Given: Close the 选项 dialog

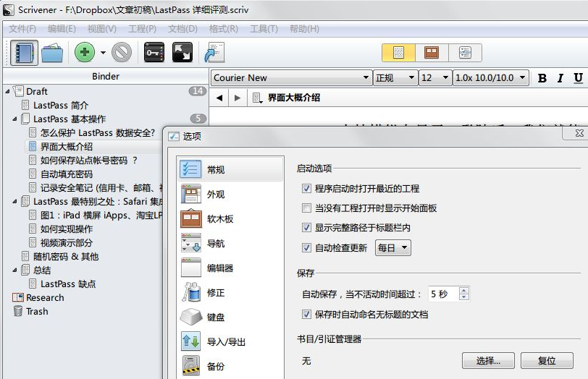Looking at the screenshot, I should coord(579,133).
